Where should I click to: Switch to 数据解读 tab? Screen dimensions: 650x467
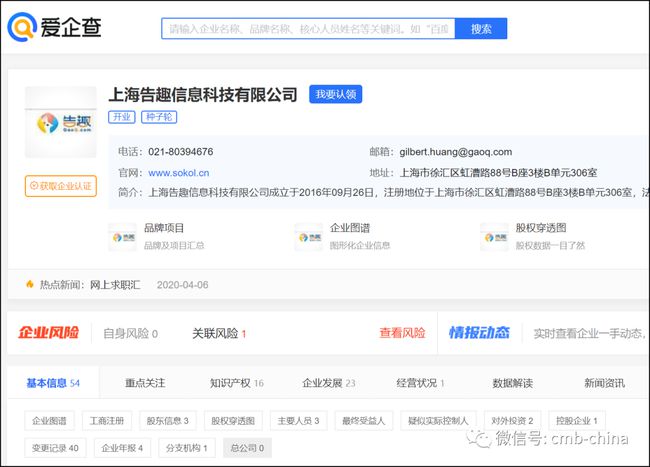coord(512,383)
